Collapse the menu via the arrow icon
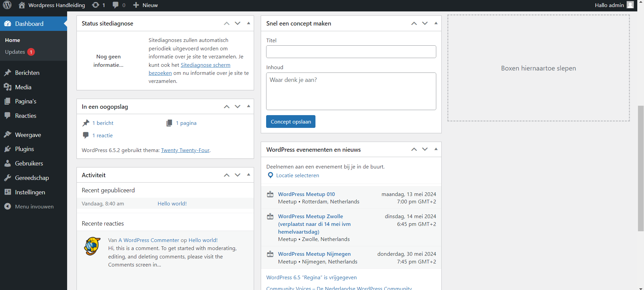The image size is (644, 290). (x=8, y=206)
